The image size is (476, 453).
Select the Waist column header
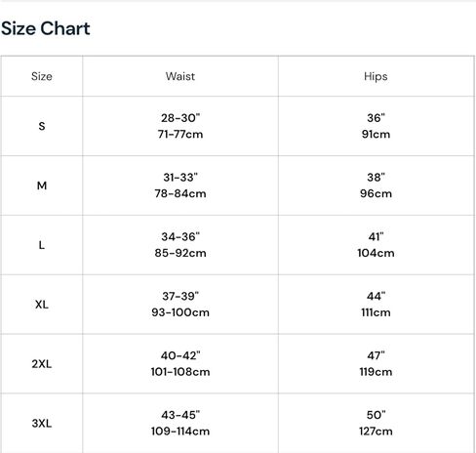pyautogui.click(x=180, y=76)
